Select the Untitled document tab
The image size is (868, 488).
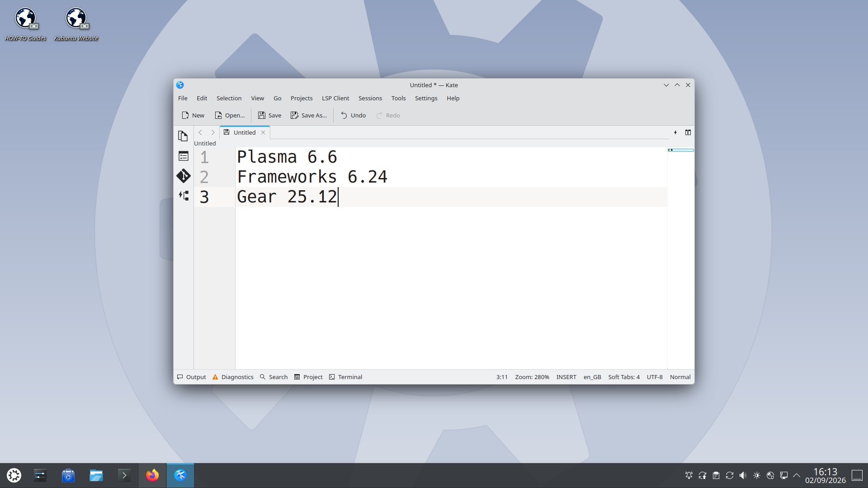[245, 132]
